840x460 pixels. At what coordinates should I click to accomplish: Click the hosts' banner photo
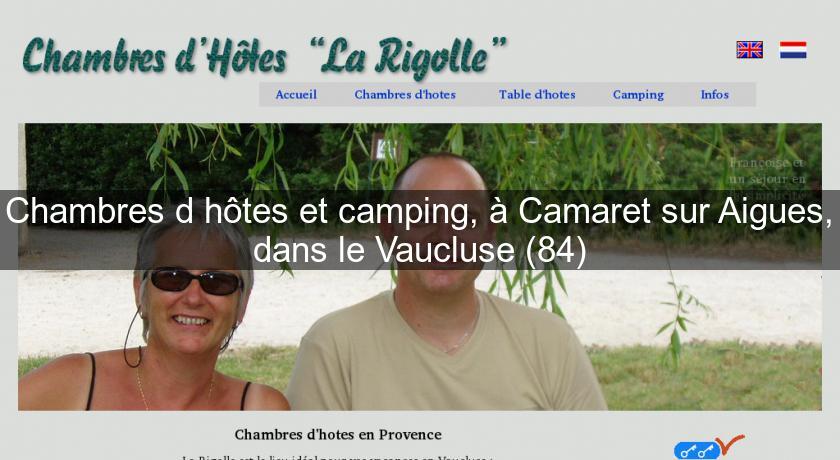(420, 267)
